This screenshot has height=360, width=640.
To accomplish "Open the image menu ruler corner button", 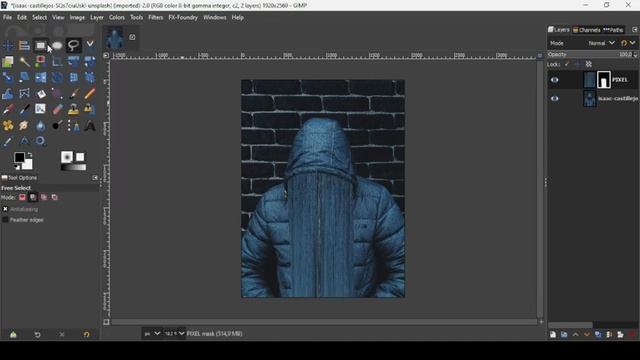I will [x=106, y=55].
